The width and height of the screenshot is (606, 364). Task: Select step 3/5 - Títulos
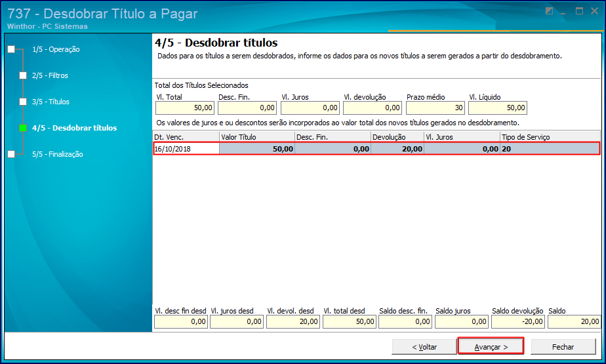pos(51,102)
